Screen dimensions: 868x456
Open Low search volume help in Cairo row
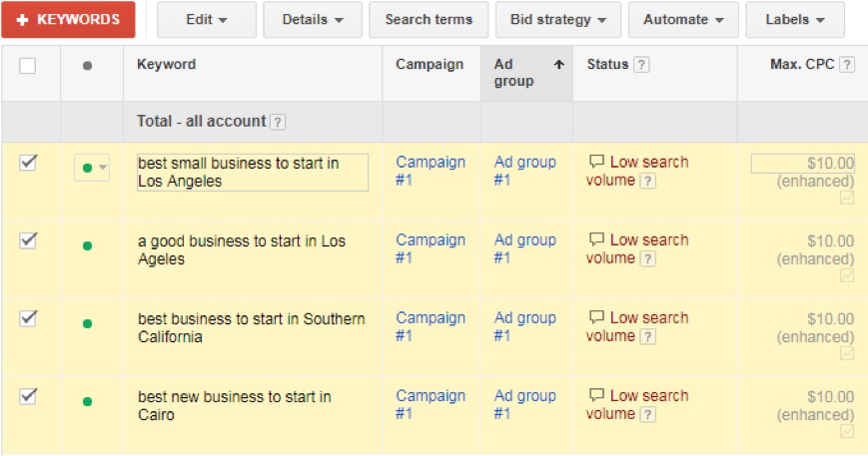(x=648, y=414)
